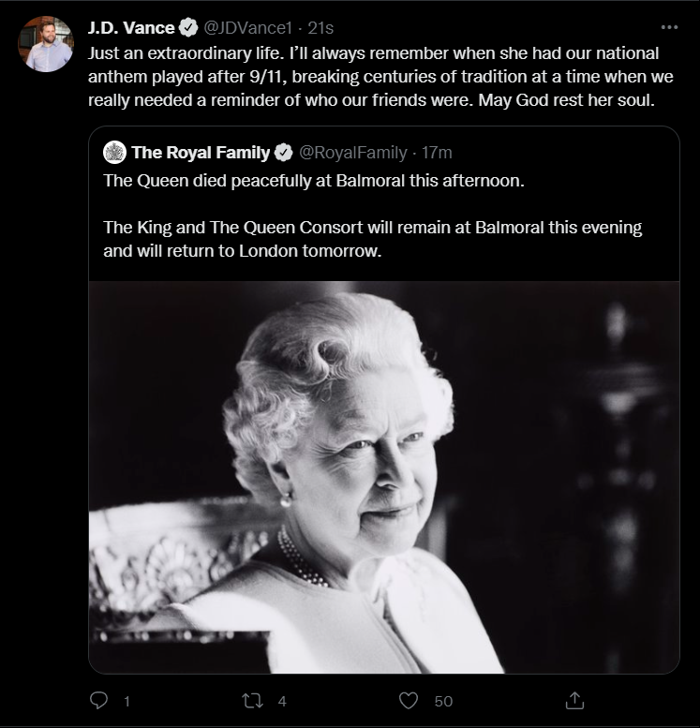Viewport: 700px width, 728px height.
Task: Click the 21s timestamp of the tweet
Action: 320,28
